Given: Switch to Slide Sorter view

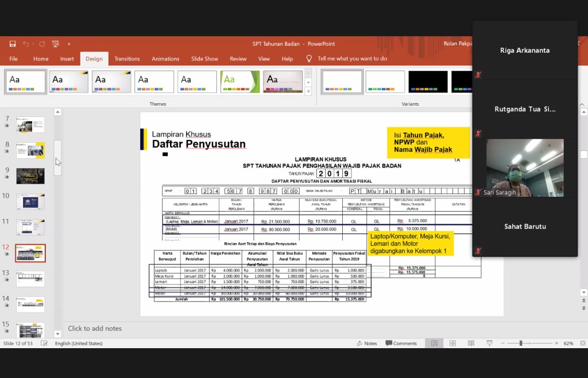Looking at the screenshot, I should 452,343.
